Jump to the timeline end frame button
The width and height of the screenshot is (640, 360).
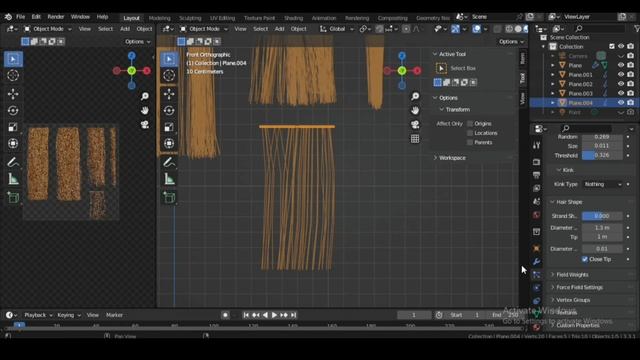[x=293, y=315]
